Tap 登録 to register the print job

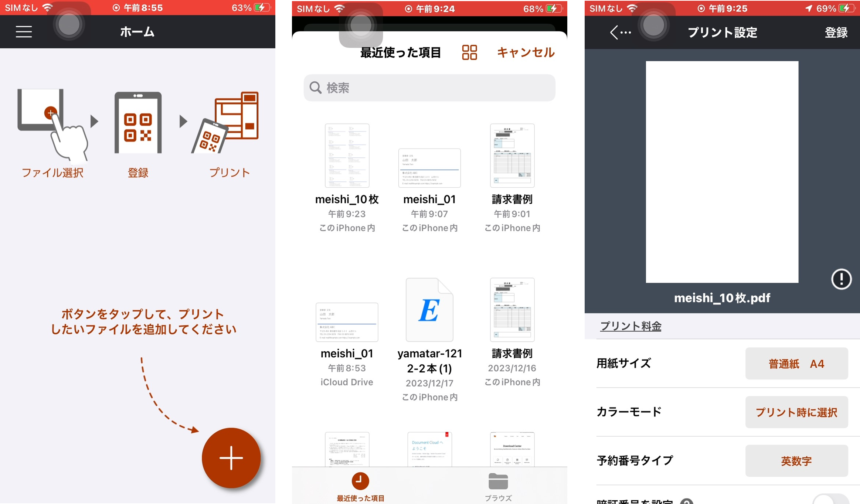pyautogui.click(x=836, y=33)
